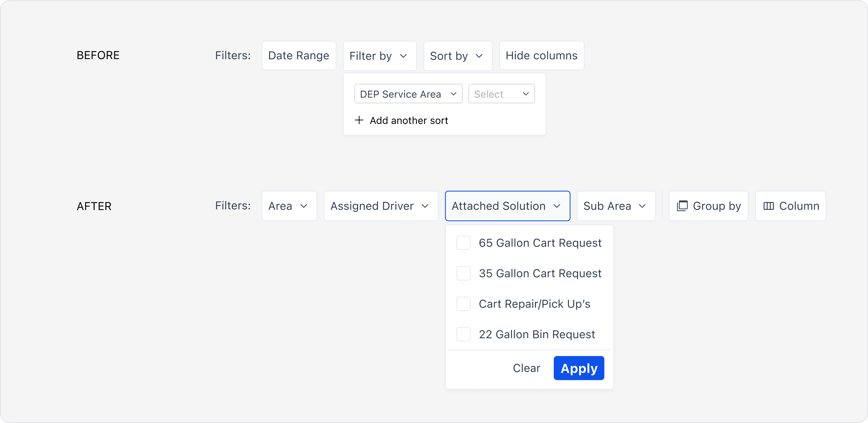This screenshot has height=423, width=868.
Task: Expand the DEP Service Area dropdown
Action: point(408,94)
